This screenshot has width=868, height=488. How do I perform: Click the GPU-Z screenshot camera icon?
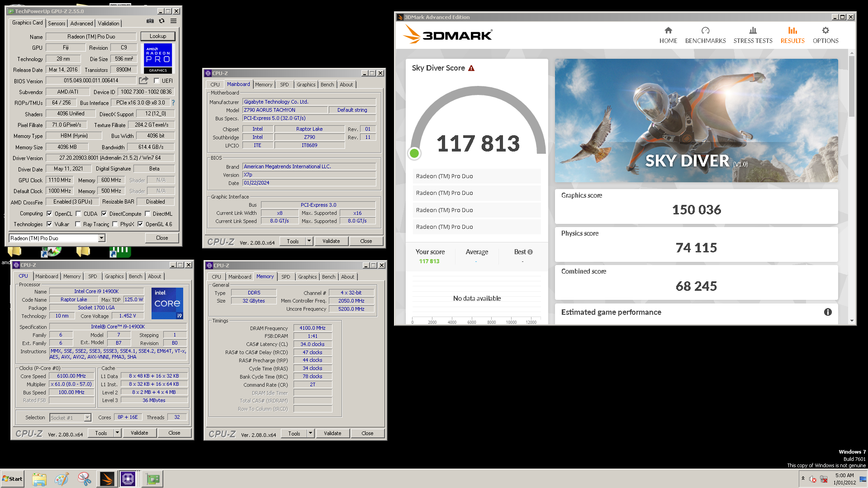click(150, 21)
